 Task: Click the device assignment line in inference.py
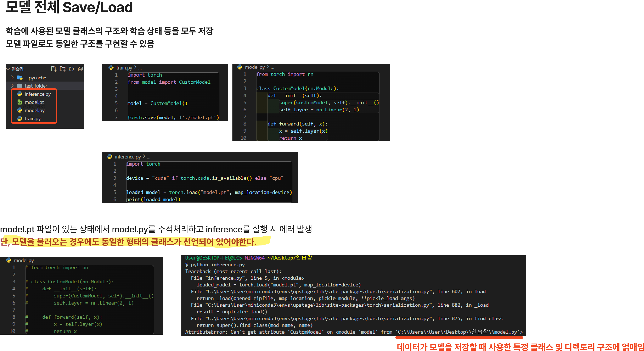204,178
